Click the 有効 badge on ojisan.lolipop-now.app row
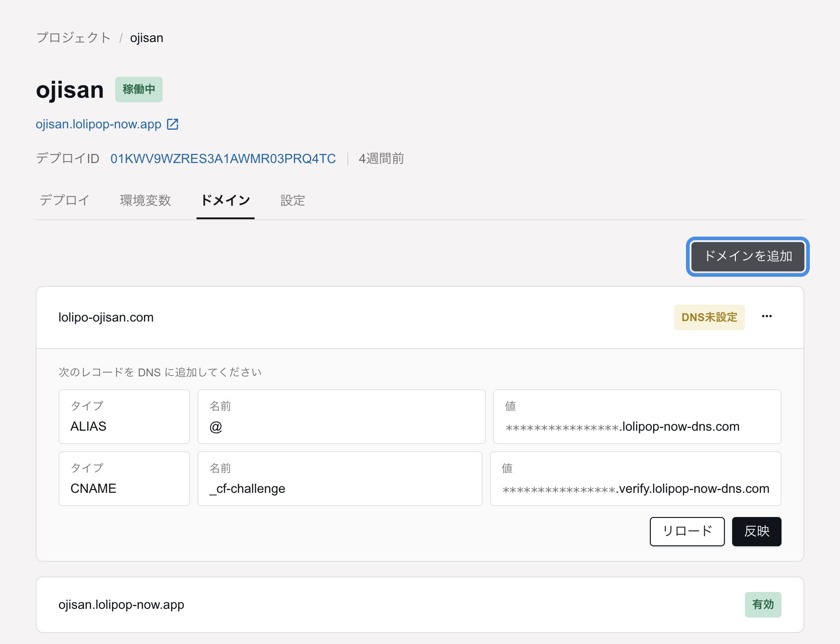This screenshot has width=840, height=644. pyautogui.click(x=763, y=605)
